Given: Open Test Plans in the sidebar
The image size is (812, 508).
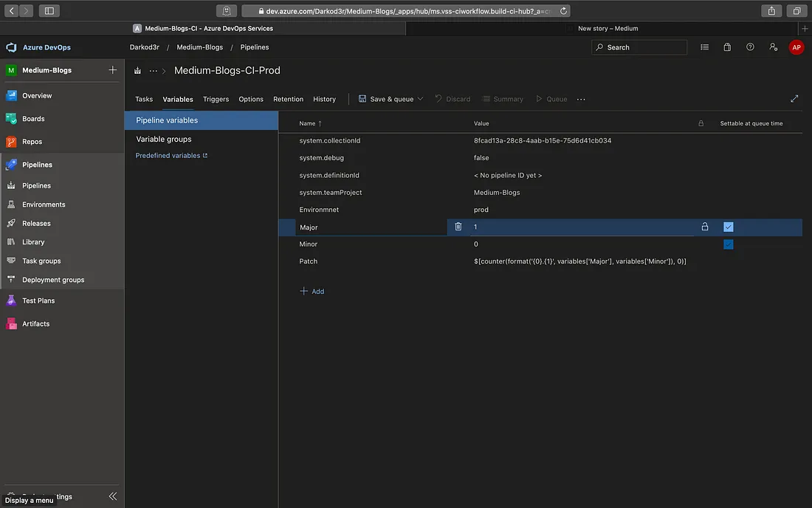Looking at the screenshot, I should (x=38, y=301).
